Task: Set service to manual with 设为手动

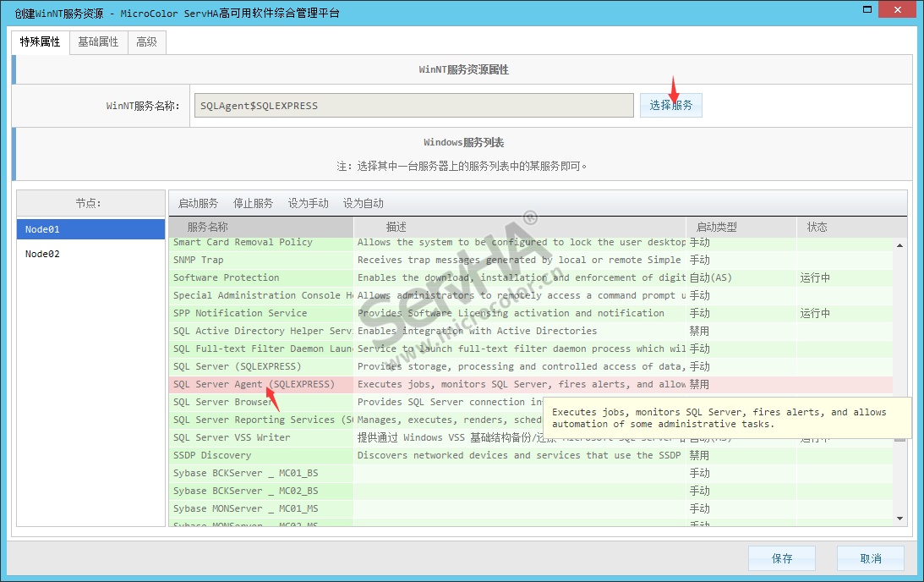Action: (x=308, y=203)
